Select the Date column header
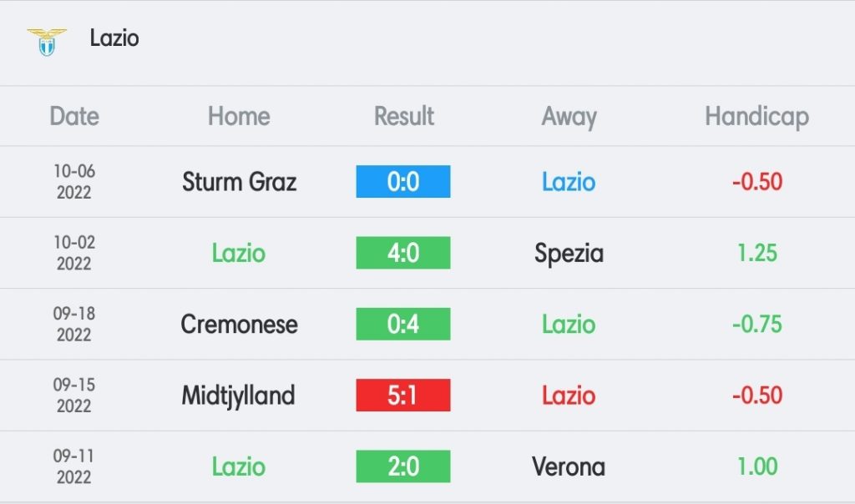Image resolution: width=855 pixels, height=504 pixels. click(x=74, y=116)
